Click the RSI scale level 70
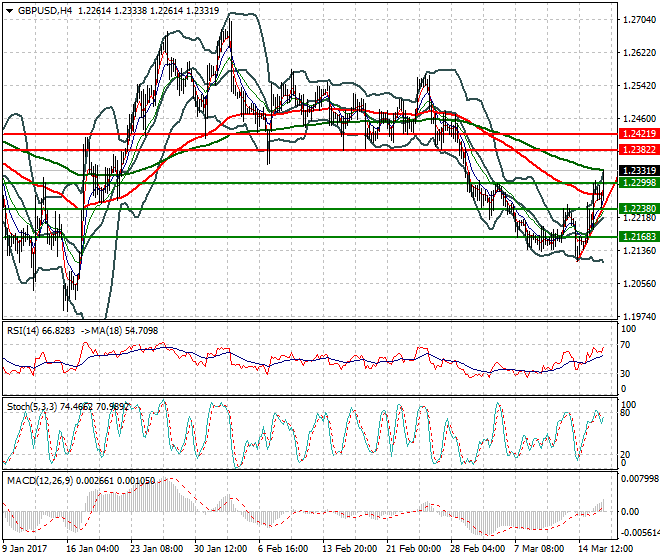Viewport: 660px width, 560px height. tap(626, 345)
